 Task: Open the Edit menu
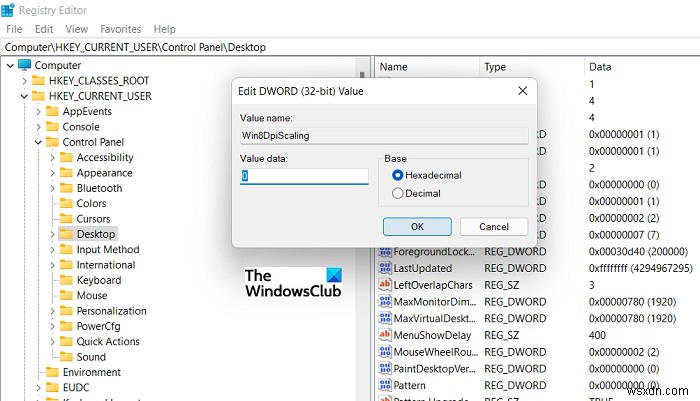click(x=44, y=29)
